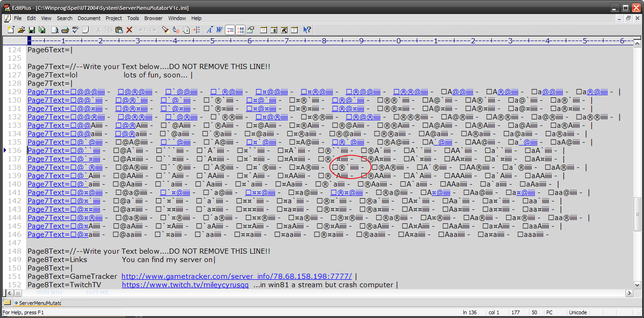The height and width of the screenshot is (318, 644).
Task: Switch to the ServerMenuMutator document tab
Action: click(x=37, y=303)
